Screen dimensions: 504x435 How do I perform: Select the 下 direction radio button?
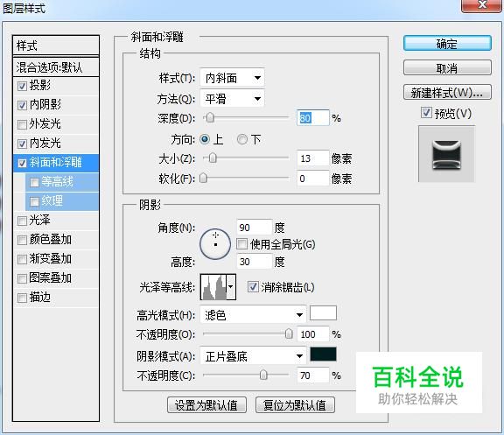[x=242, y=139]
